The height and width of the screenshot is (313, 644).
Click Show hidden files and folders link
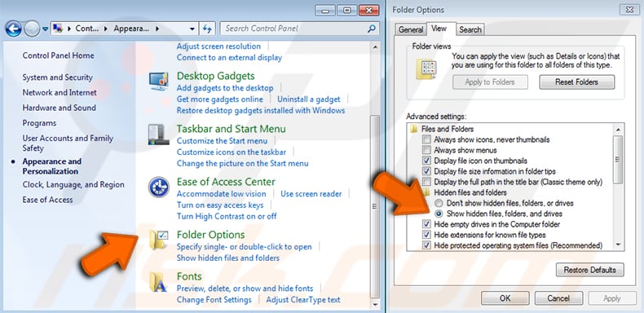[x=228, y=258]
